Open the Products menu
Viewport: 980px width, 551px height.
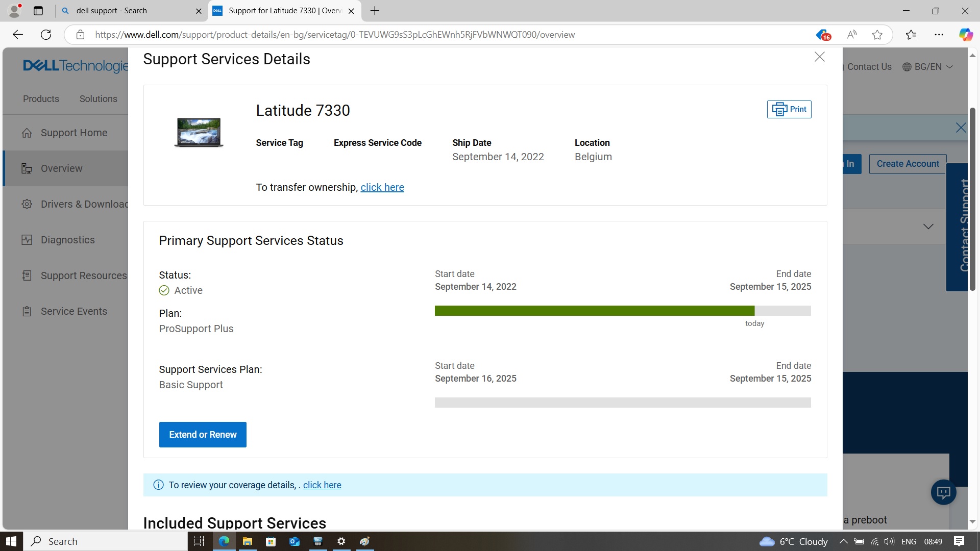click(x=41, y=99)
